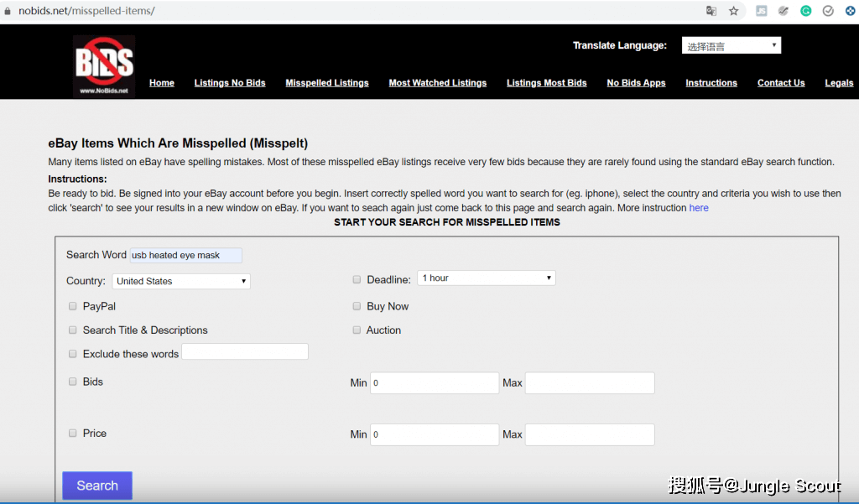The image size is (859, 504).
Task: Click the green Grammarly extension icon
Action: coord(805,11)
